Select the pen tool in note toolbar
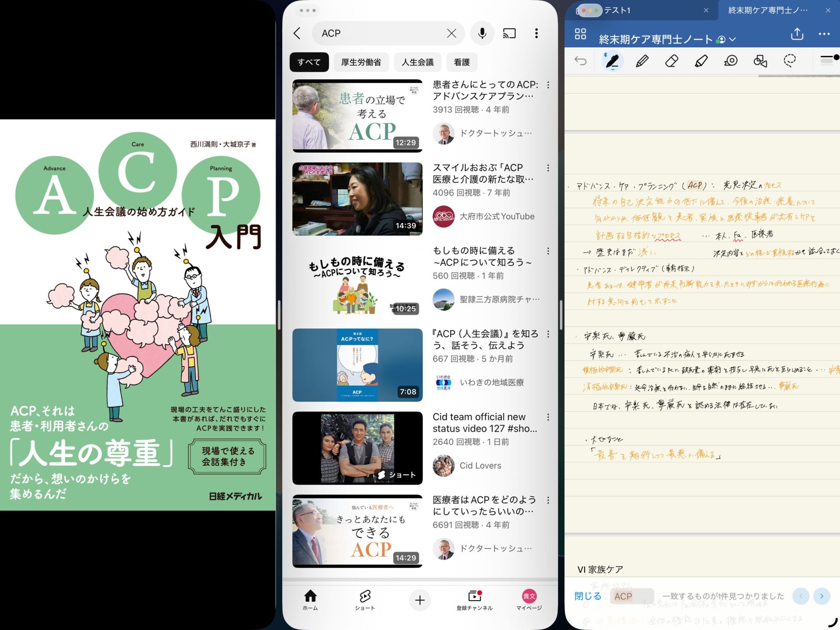Screen dimensions: 840x630 612,61
